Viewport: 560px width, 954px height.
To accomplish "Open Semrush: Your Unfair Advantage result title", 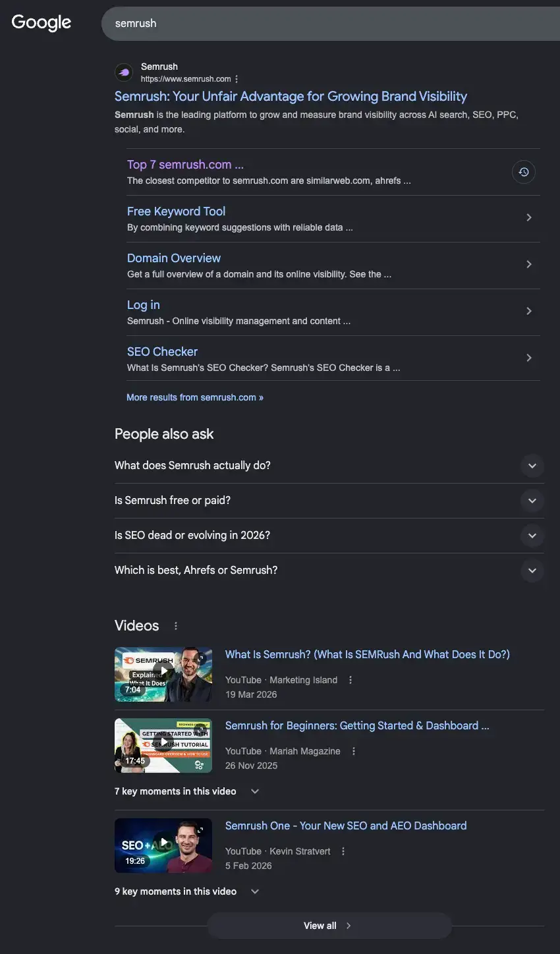I will click(x=291, y=96).
